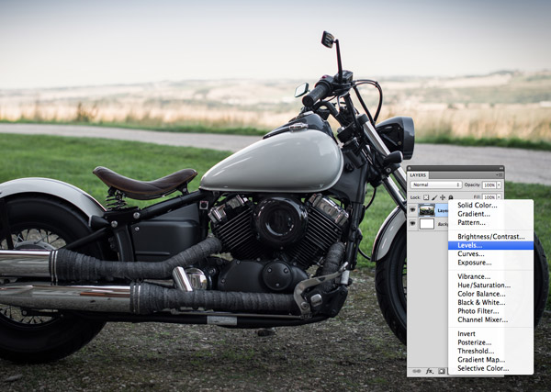
Task: Hide the top layer using eye icon
Action: [x=413, y=210]
